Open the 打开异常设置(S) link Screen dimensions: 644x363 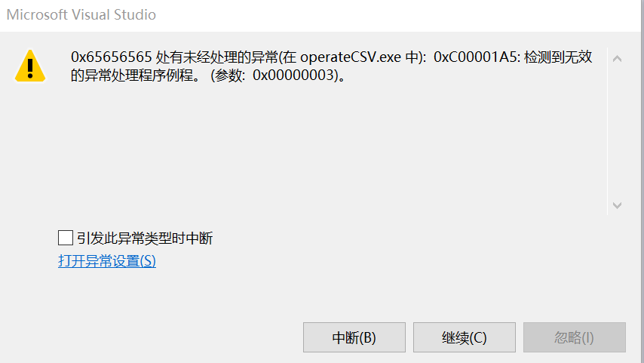[x=107, y=261]
